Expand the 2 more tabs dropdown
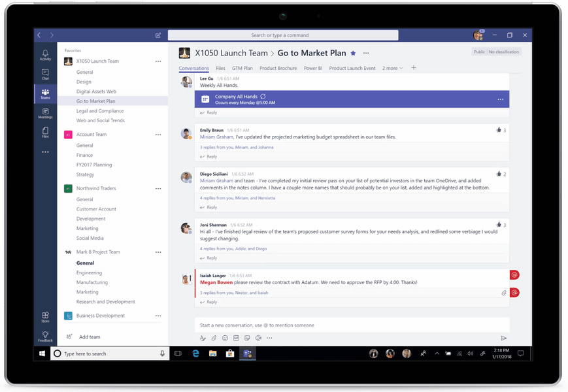This screenshot has width=568, height=392. point(392,67)
